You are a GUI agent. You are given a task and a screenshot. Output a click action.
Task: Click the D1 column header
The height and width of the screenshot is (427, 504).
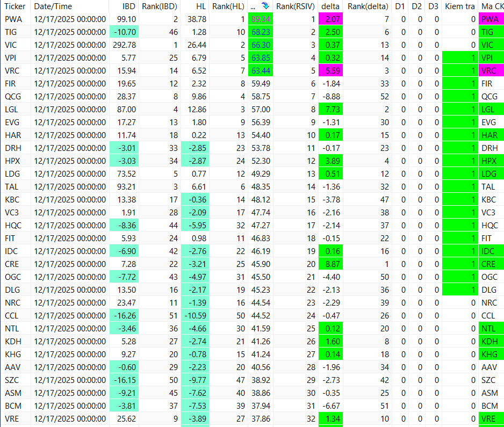(400, 6)
